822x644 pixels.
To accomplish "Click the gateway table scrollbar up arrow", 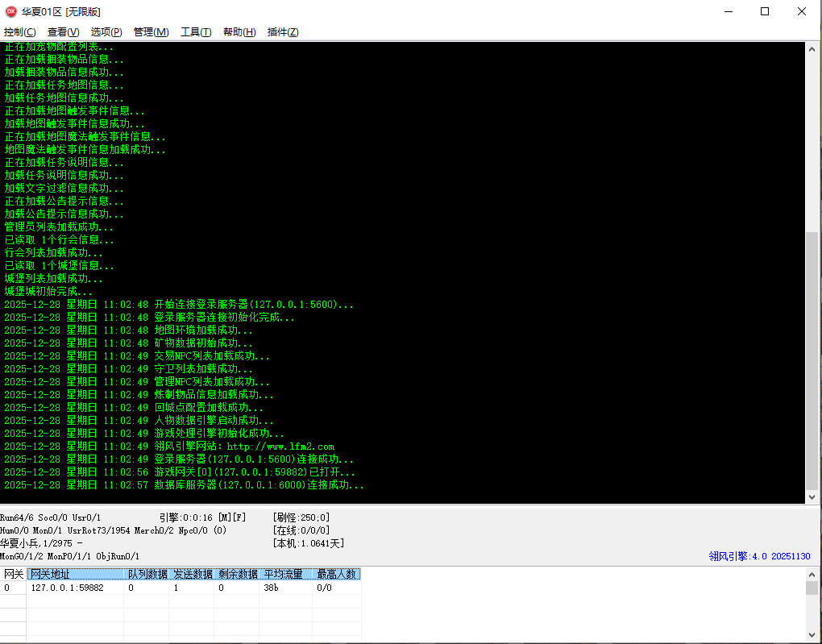I will (x=812, y=574).
